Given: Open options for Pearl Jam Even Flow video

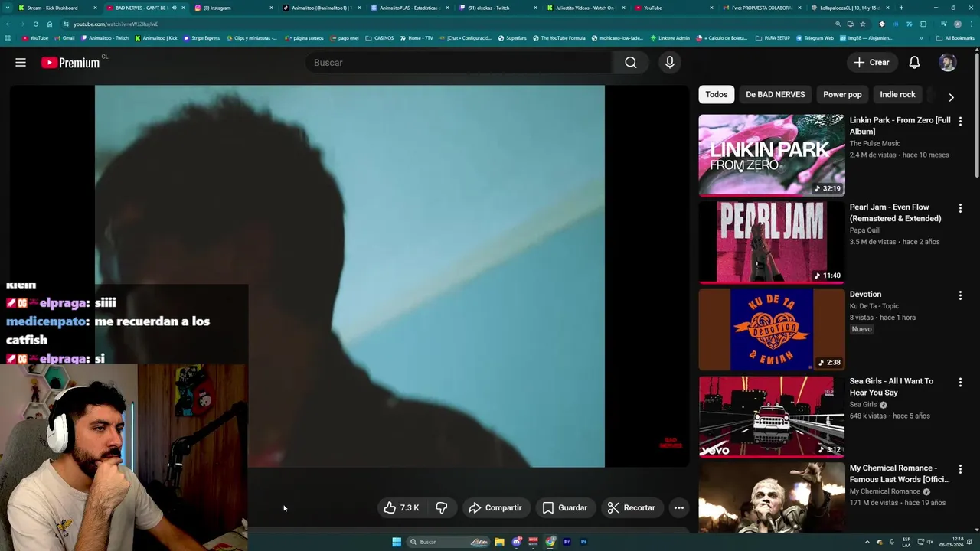Looking at the screenshot, I should pyautogui.click(x=960, y=208).
